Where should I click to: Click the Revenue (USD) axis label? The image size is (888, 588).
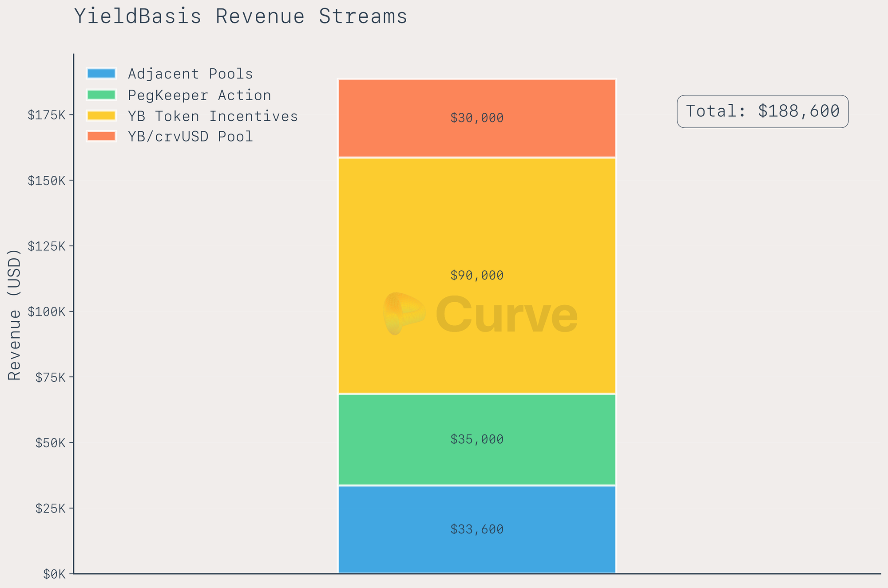[x=15, y=314]
